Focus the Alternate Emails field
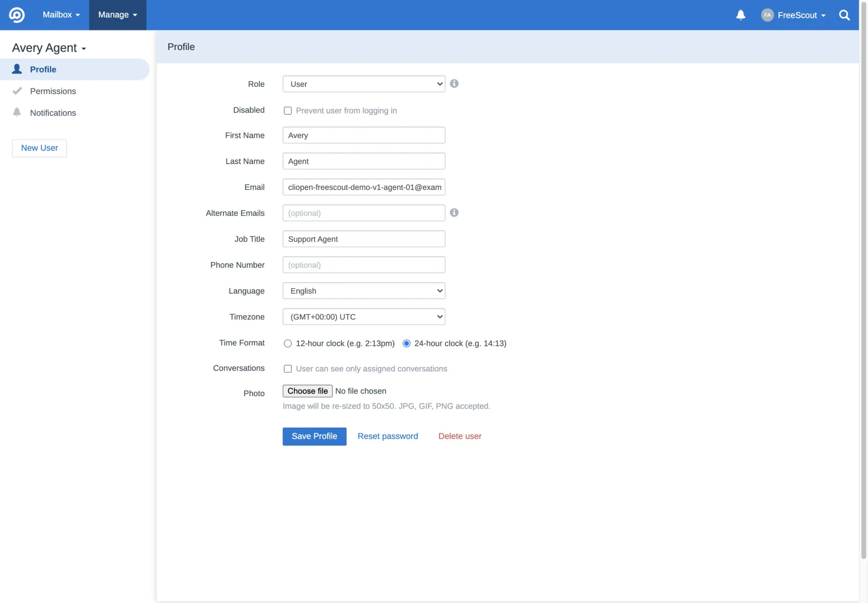This screenshot has width=868, height=603. pyautogui.click(x=364, y=213)
